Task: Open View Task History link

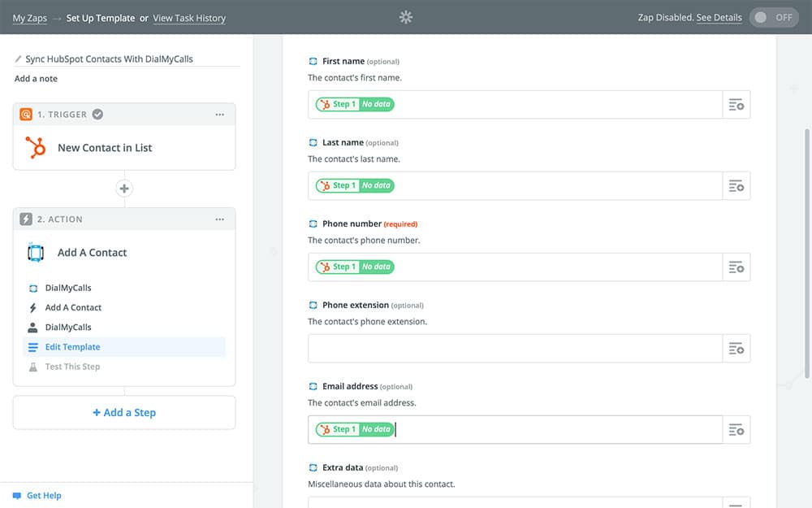Action: point(189,18)
